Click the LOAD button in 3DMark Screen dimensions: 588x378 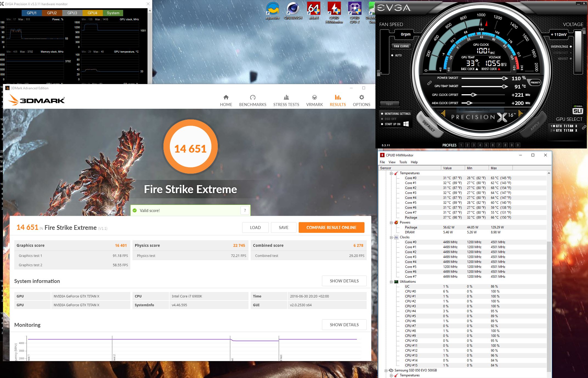click(x=255, y=228)
